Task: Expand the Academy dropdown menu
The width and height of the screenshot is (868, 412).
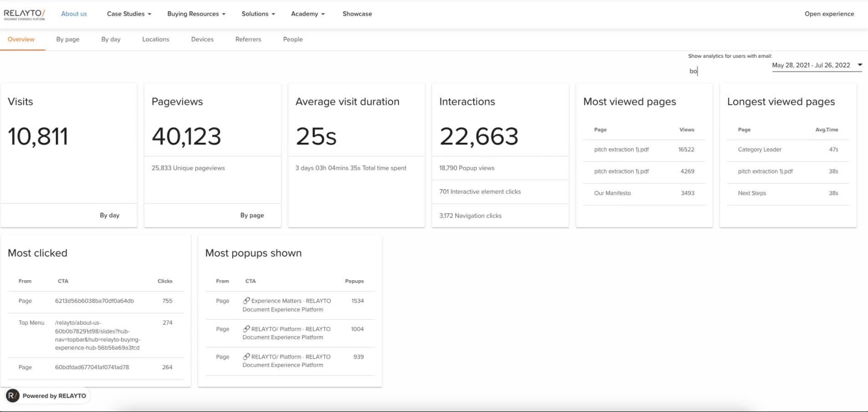Action: [x=307, y=14]
